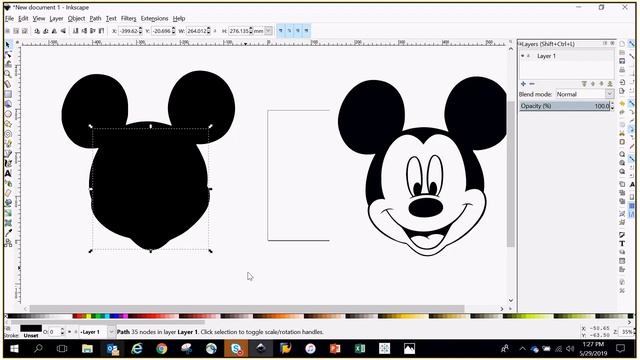
Task: Click the New document icon
Action: 622,44
